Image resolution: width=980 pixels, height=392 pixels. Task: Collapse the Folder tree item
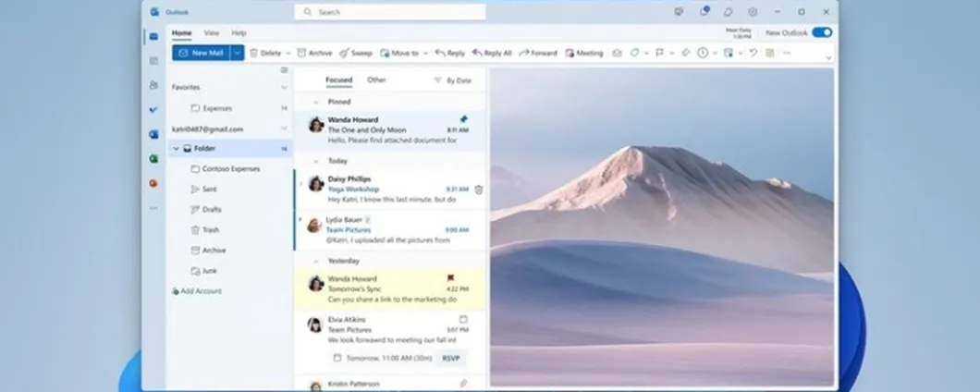(x=177, y=149)
